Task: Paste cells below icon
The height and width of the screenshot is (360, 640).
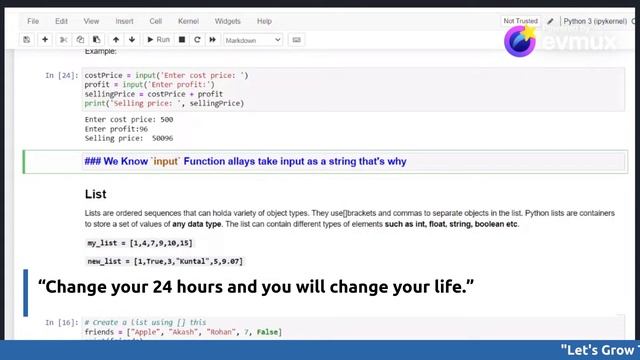Action: coord(96,40)
